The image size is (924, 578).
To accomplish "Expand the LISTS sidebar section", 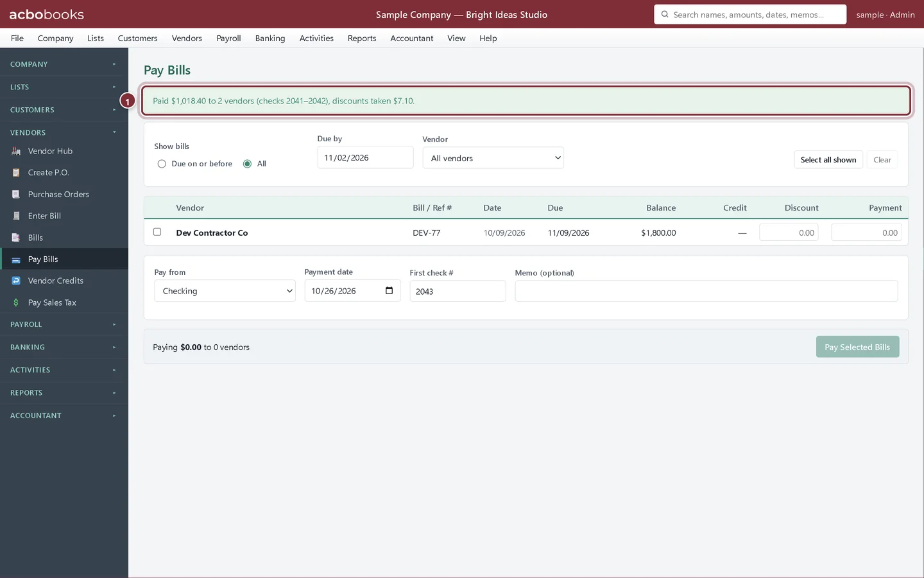I will pyautogui.click(x=64, y=87).
